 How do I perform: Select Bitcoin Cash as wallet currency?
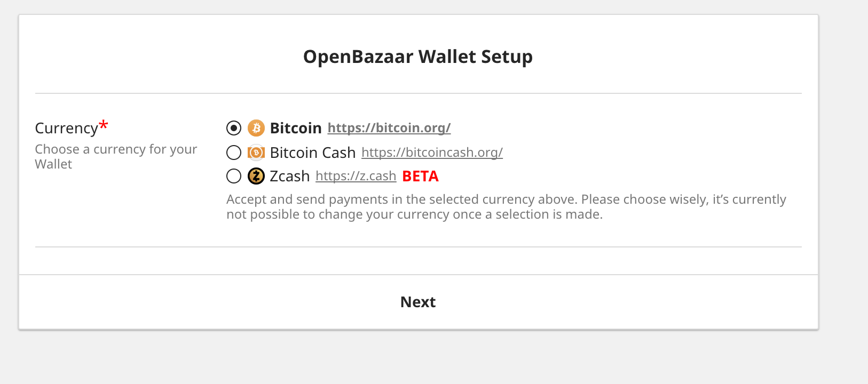(233, 153)
